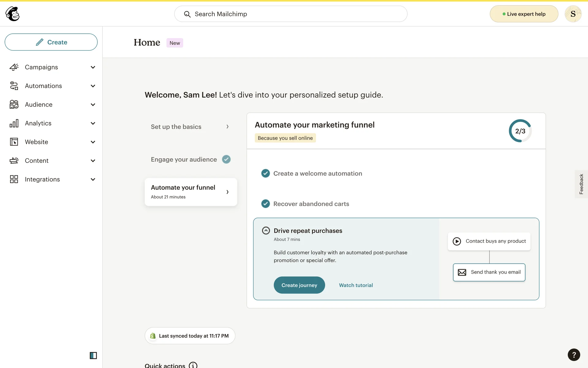Image resolution: width=588 pixels, height=368 pixels.
Task: Expand the Automations menu chevron
Action: 93,86
